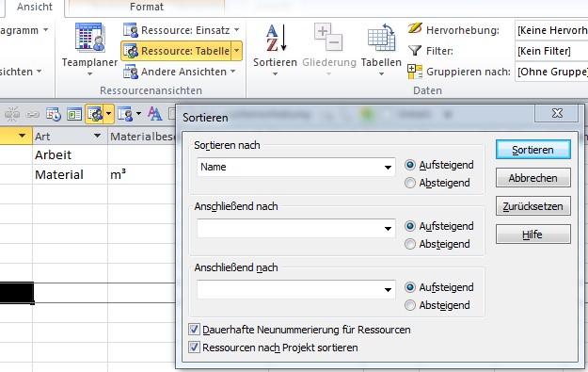Switch to the Format ribbon tab

tap(147, 7)
